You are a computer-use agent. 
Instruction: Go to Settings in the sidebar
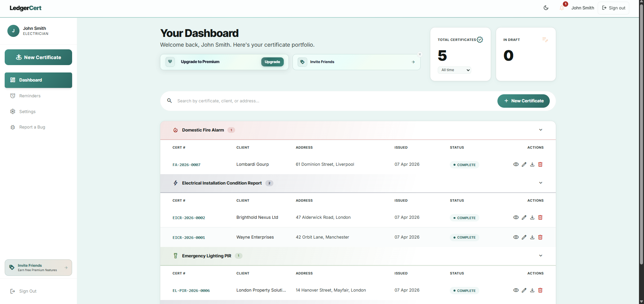coord(27,111)
